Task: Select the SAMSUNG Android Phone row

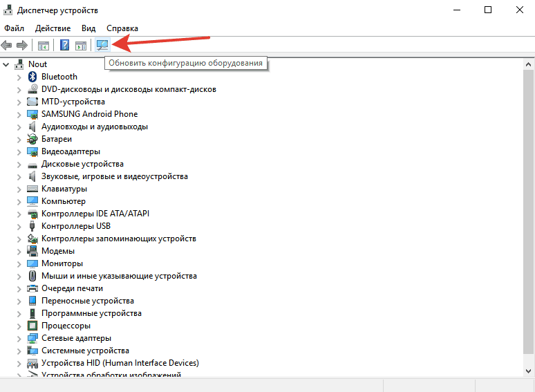Action: 89,114
